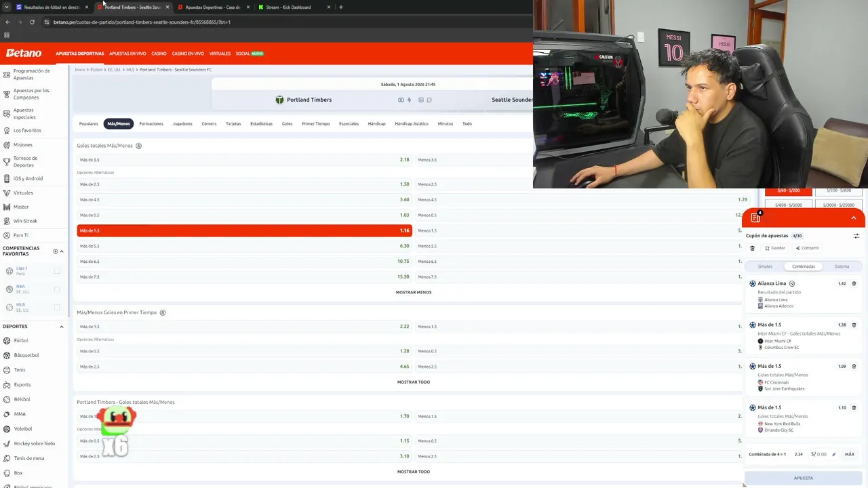
Task: Choose the Tenis icon in Deportes list
Action: coord(7,370)
